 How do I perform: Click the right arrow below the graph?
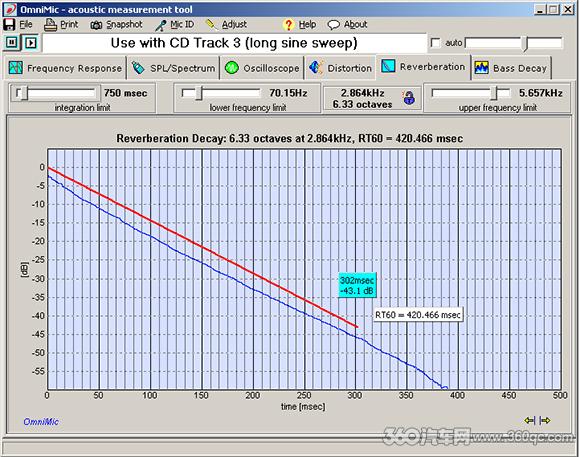pos(545,420)
